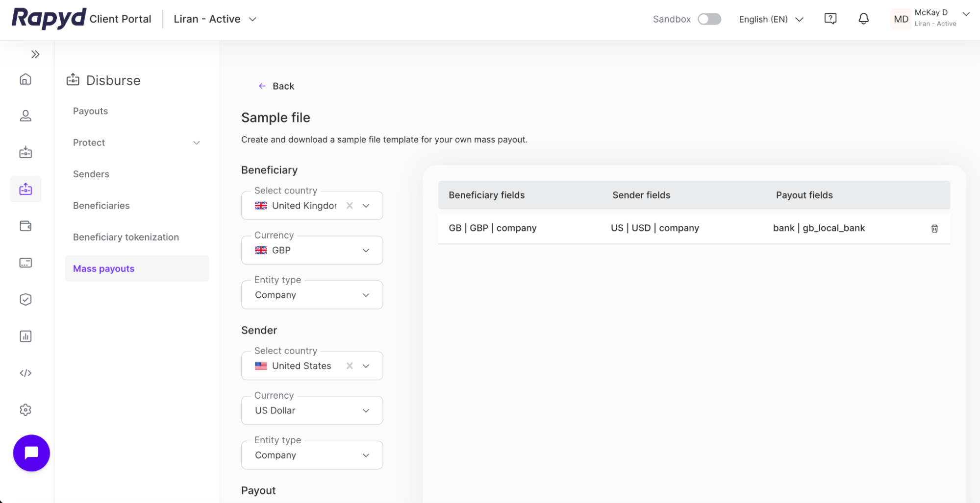Image resolution: width=980 pixels, height=503 pixels.
Task: Expand the Protect section chevron
Action: 197,143
